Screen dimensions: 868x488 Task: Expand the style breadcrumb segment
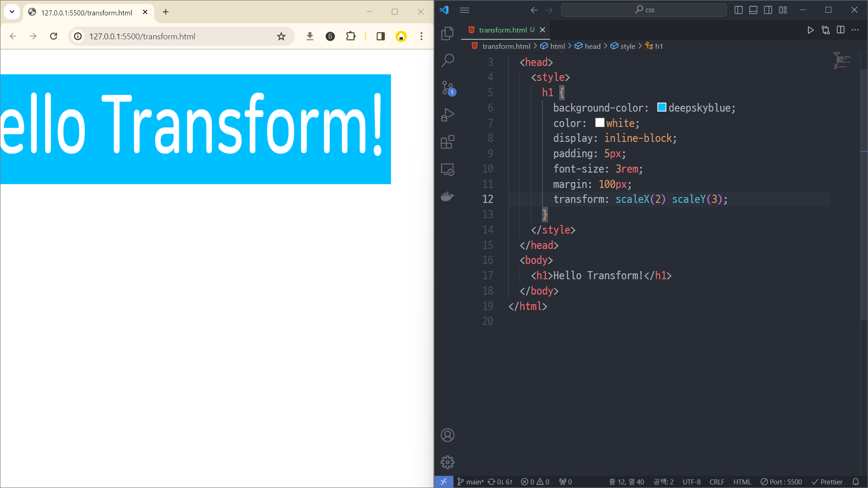click(627, 46)
